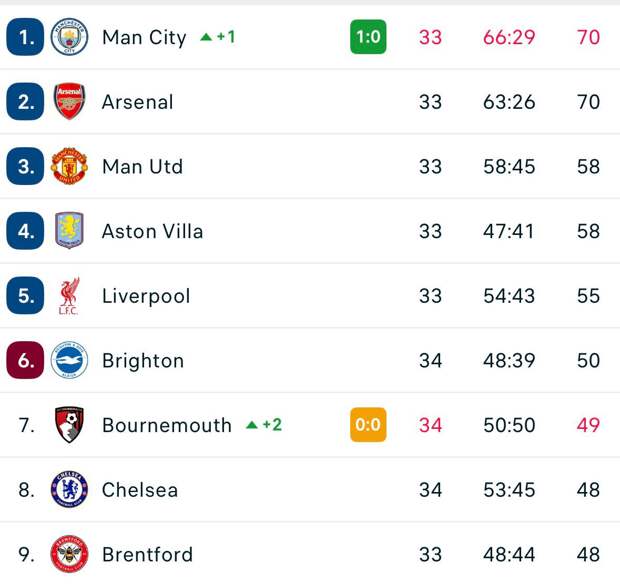Click the green +1 position change indicator
The width and height of the screenshot is (620, 584).
tap(218, 37)
